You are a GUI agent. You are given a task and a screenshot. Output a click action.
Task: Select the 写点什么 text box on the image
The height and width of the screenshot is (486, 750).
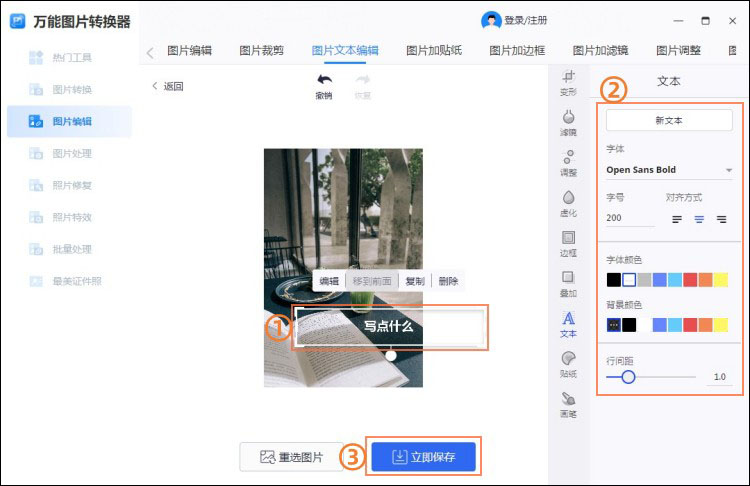(389, 326)
